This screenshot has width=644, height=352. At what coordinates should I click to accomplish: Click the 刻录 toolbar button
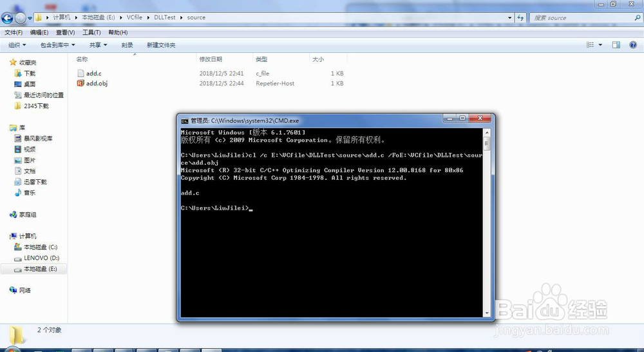pyautogui.click(x=127, y=45)
